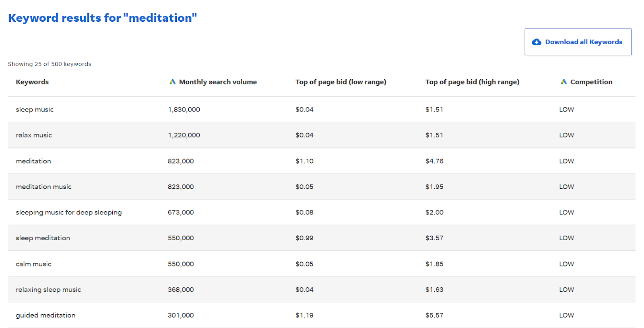
Task: Click the low bid $1.19
Action: (304, 316)
